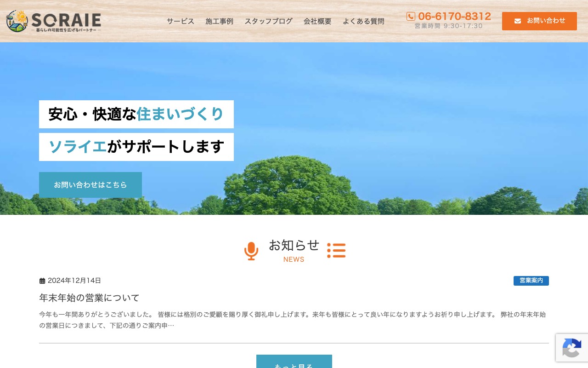
Task: Click the 営業時間 9:30-17:30 text
Action: click(x=448, y=26)
